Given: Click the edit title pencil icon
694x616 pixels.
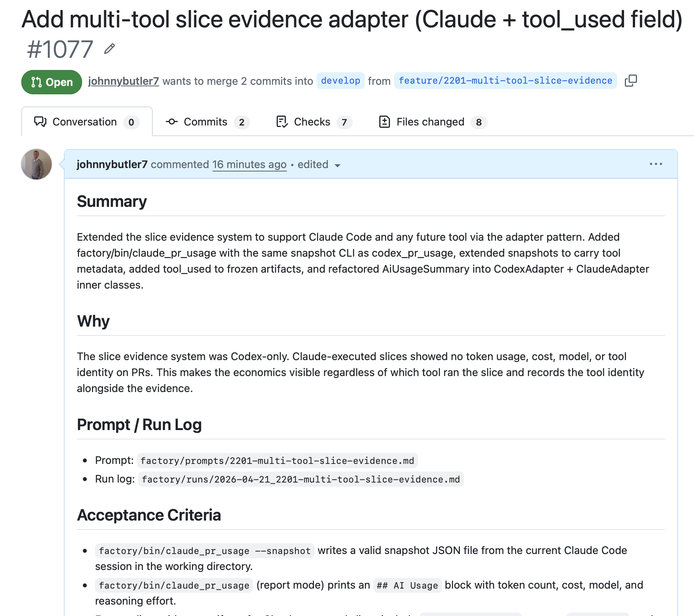Looking at the screenshot, I should (x=109, y=49).
